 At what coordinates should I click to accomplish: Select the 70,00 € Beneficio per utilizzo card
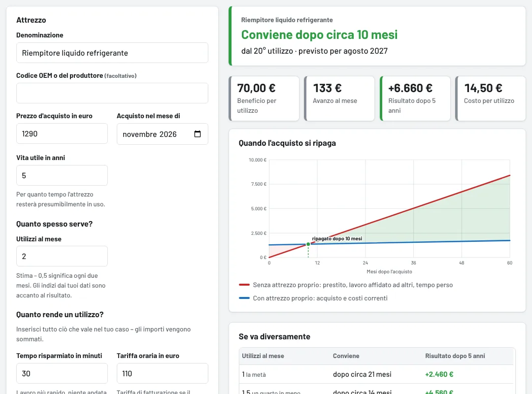click(265, 98)
